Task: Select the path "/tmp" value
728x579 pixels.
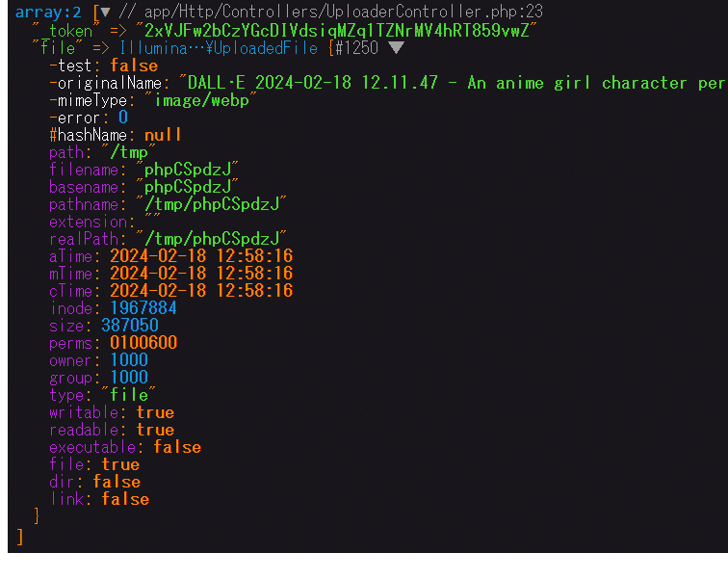Action: (x=129, y=152)
